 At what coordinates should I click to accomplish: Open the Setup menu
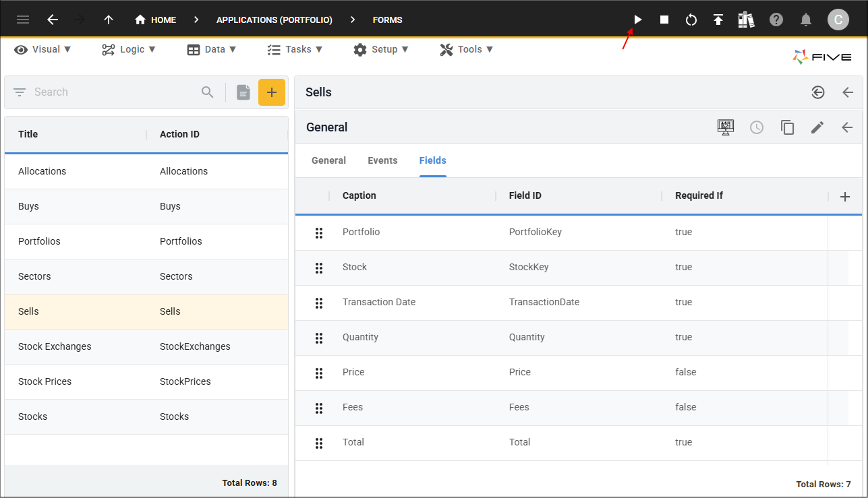(381, 49)
